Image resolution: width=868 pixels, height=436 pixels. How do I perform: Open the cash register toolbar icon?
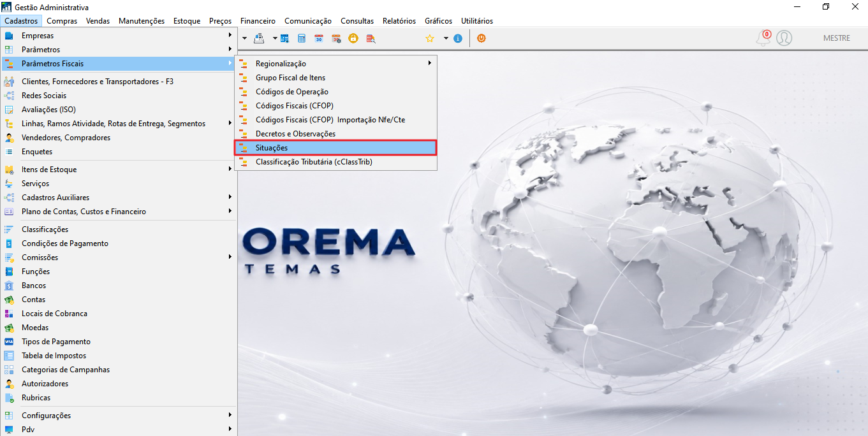[259, 38]
